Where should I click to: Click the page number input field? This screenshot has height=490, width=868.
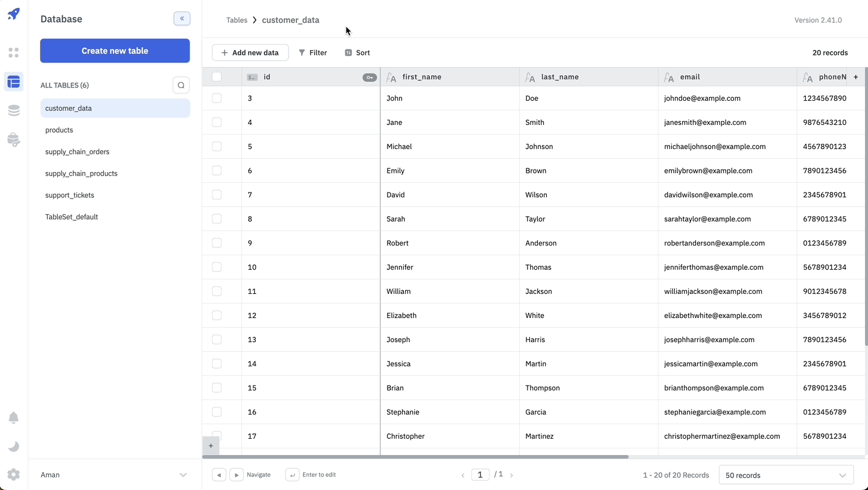[480, 475]
